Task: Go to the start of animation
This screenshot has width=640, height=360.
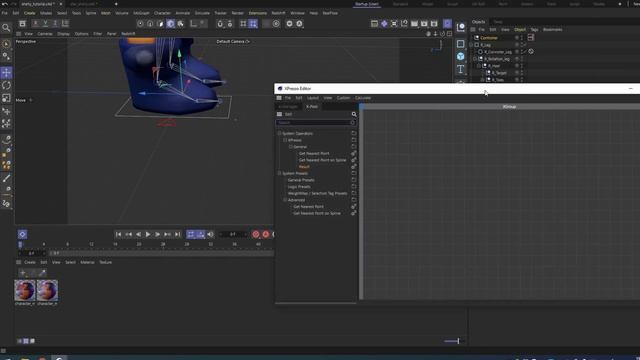Action: (x=118, y=234)
